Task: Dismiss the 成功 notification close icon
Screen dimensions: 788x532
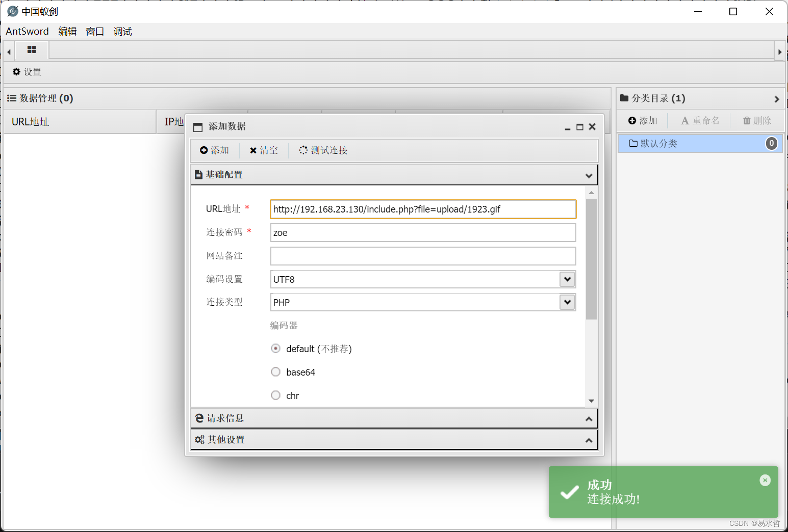Action: click(x=765, y=480)
